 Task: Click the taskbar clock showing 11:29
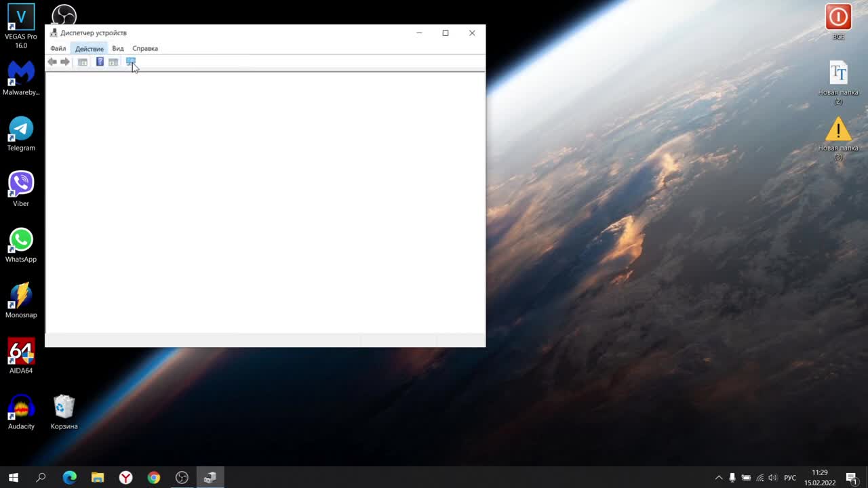point(820,478)
